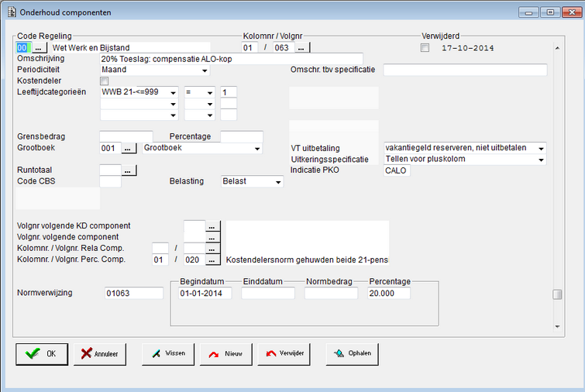Close the Onderhoud componenten window
Image resolution: width=585 pixels, height=392 pixels.
click(572, 12)
